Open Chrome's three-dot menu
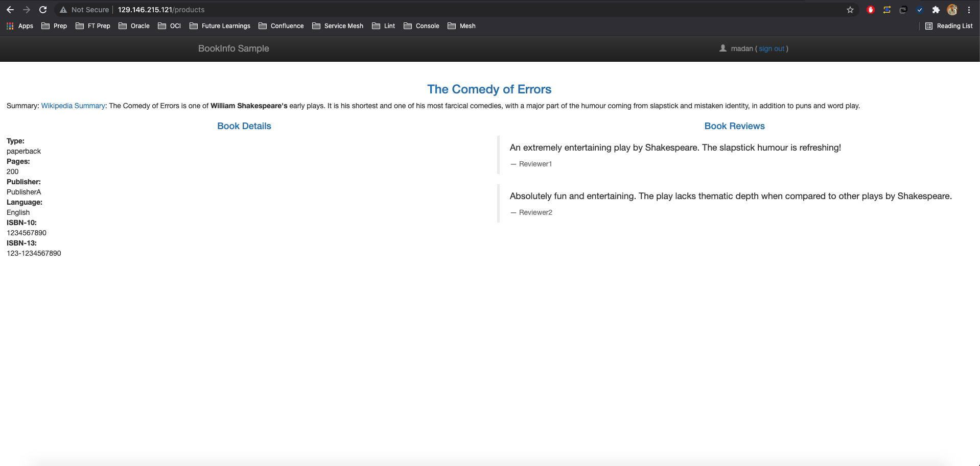 coord(969,10)
